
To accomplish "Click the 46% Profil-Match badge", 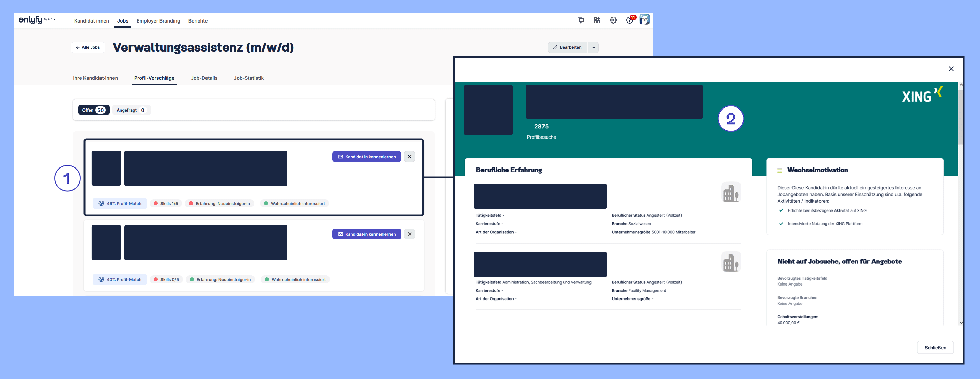I will [x=120, y=203].
